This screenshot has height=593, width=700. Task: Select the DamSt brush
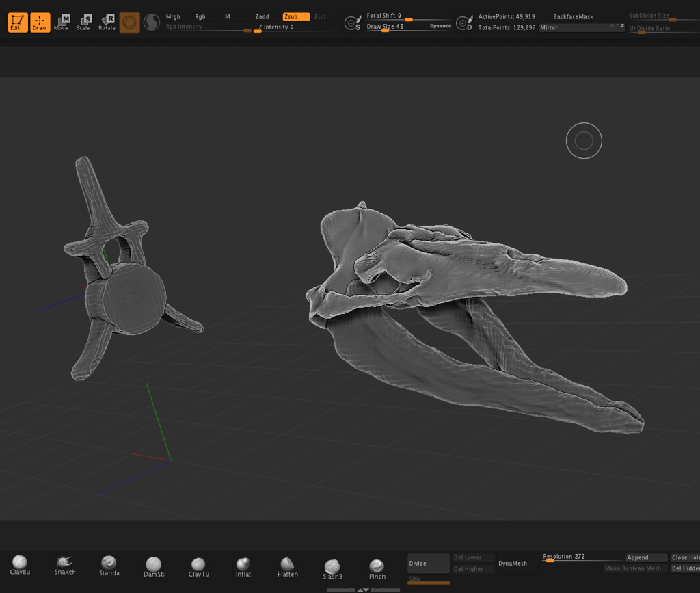click(154, 566)
